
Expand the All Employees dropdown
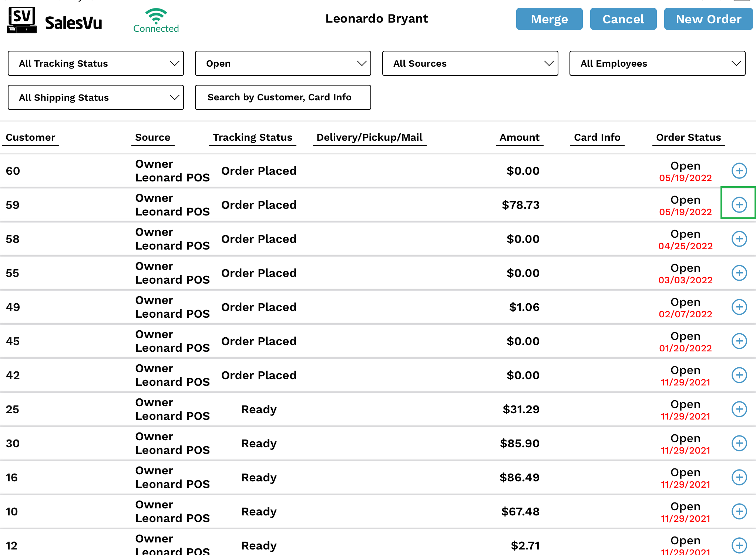(x=657, y=63)
